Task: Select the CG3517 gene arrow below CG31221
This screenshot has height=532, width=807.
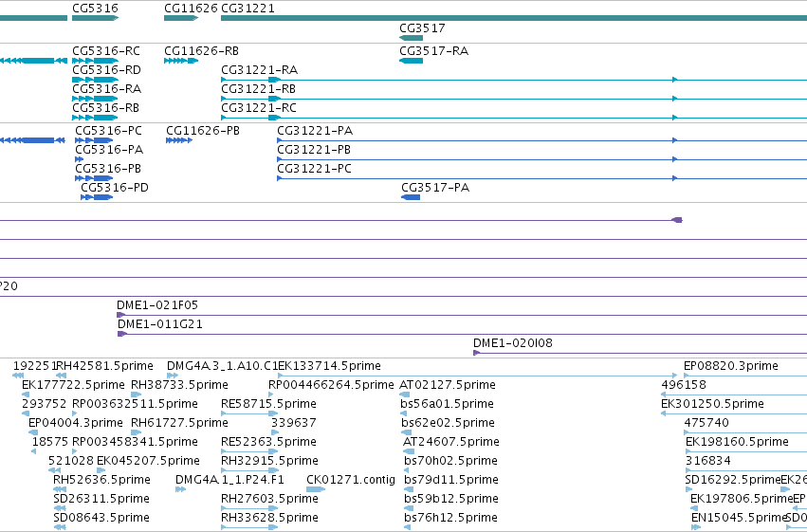Action: click(412, 38)
